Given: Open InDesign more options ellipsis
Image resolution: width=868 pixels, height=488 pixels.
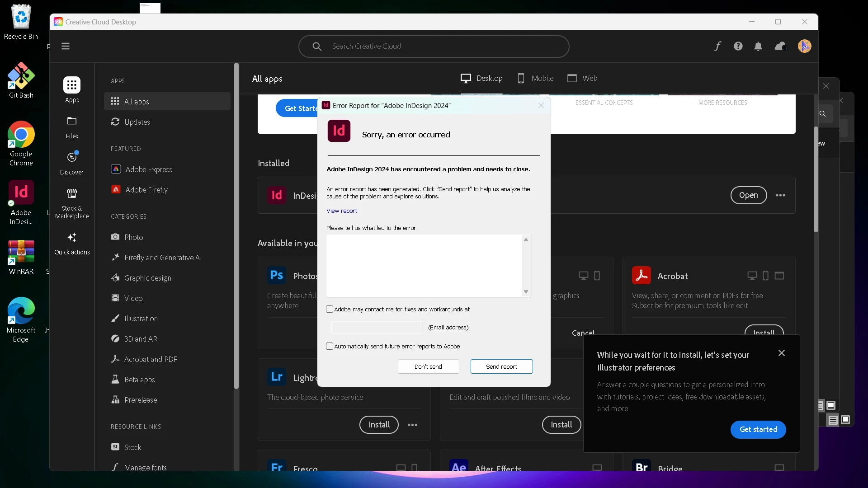Looking at the screenshot, I should pyautogui.click(x=780, y=195).
